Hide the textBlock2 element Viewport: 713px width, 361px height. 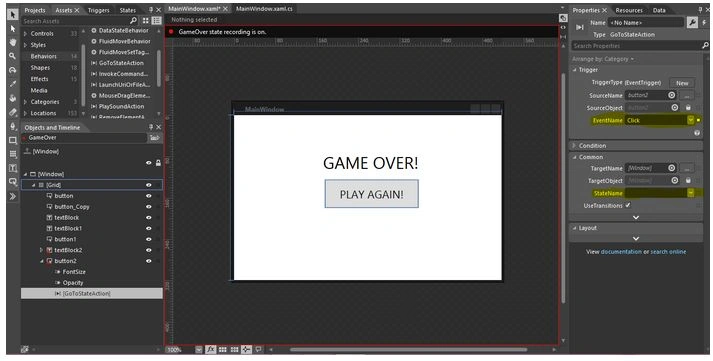(x=149, y=250)
